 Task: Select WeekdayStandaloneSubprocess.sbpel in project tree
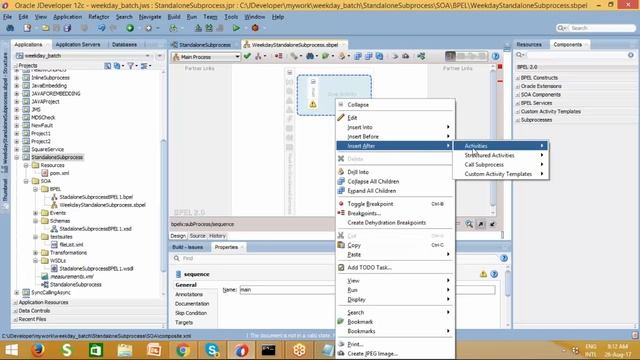click(x=102, y=205)
